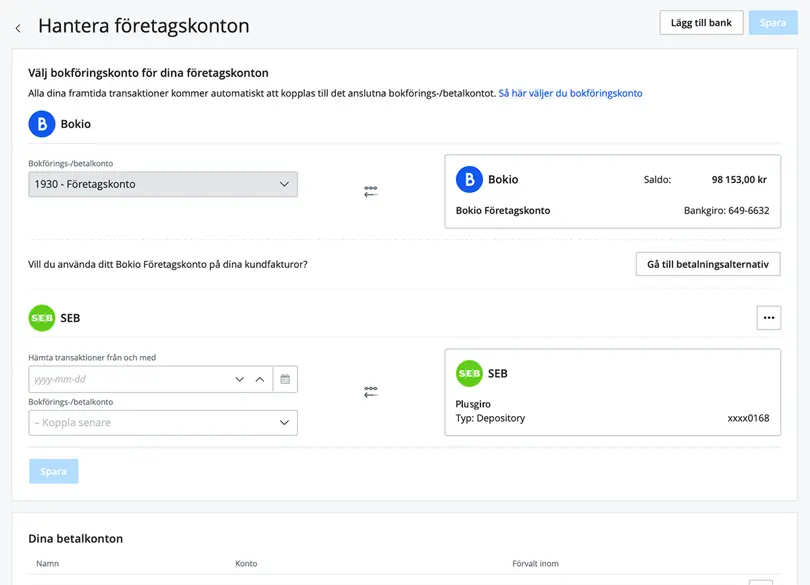Click the 98 153,00 kr balance value
Screen dimensions: 810x585
point(739,179)
